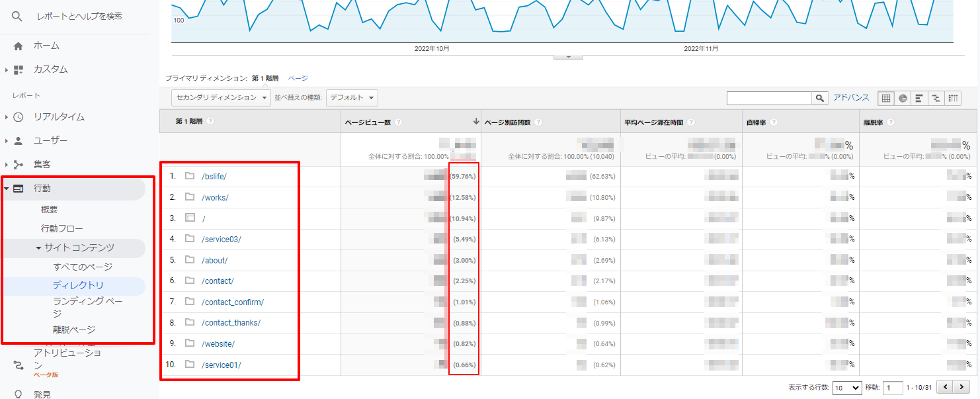Screen dimensions: 980x399
Task: Click the ホーム house icon
Action: pos(18,46)
